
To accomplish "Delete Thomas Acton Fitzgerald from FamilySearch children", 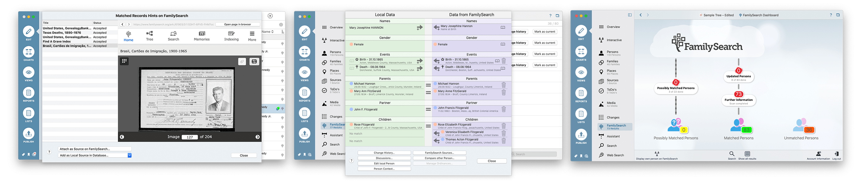I will [x=504, y=141].
